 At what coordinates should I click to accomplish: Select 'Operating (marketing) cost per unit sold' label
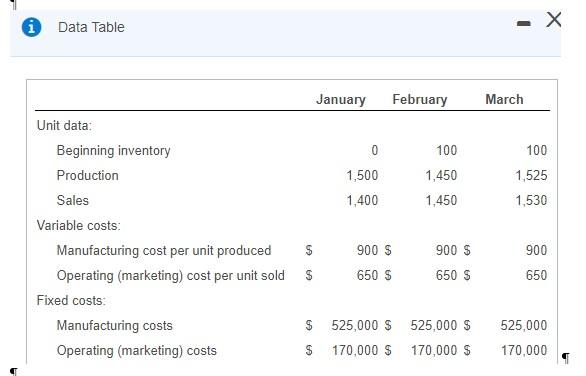pos(170,276)
